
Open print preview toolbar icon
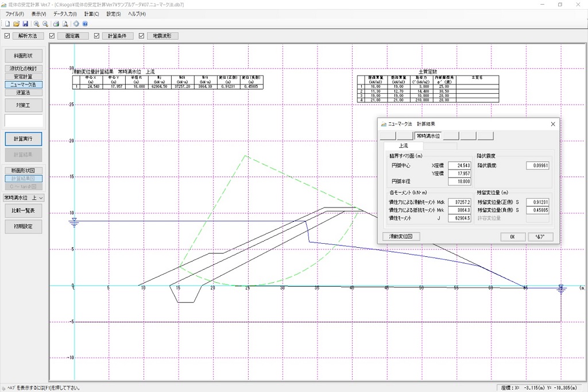(65, 24)
